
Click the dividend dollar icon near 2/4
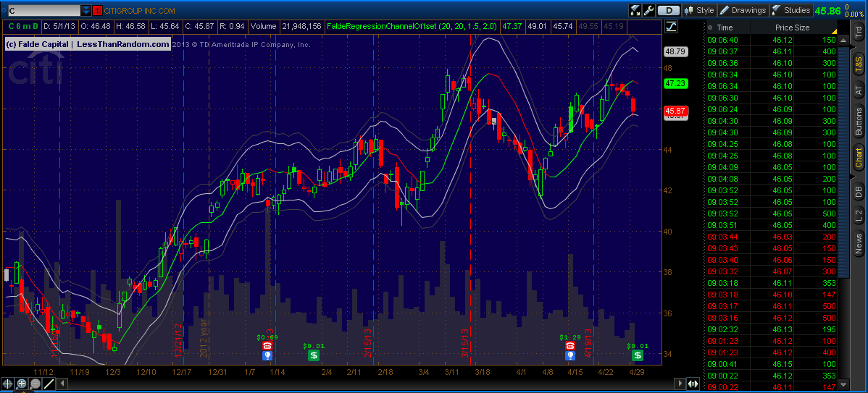314,355
